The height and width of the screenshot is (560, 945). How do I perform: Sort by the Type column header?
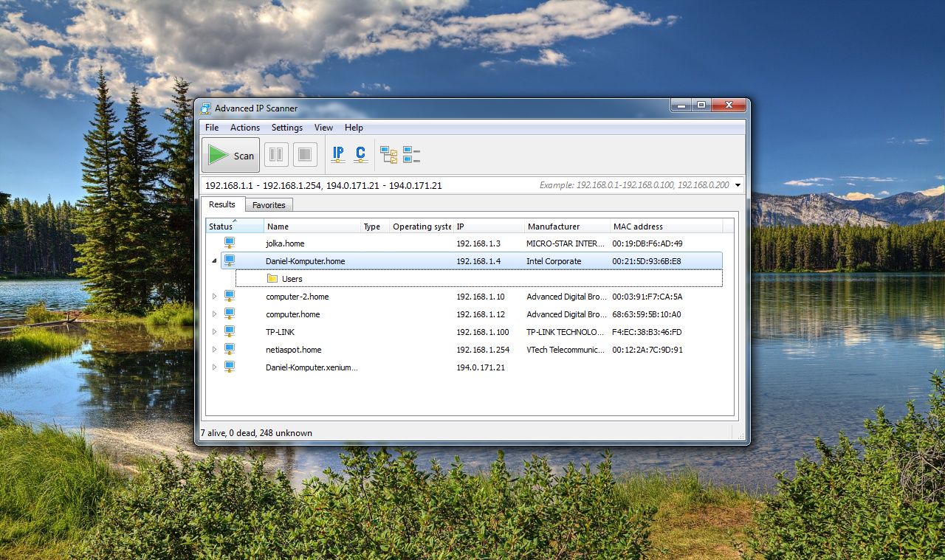point(375,227)
